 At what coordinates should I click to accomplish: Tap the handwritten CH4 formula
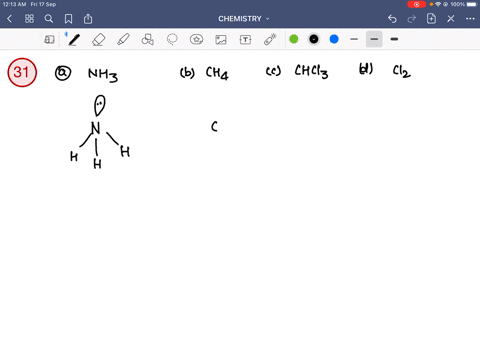tap(217, 73)
